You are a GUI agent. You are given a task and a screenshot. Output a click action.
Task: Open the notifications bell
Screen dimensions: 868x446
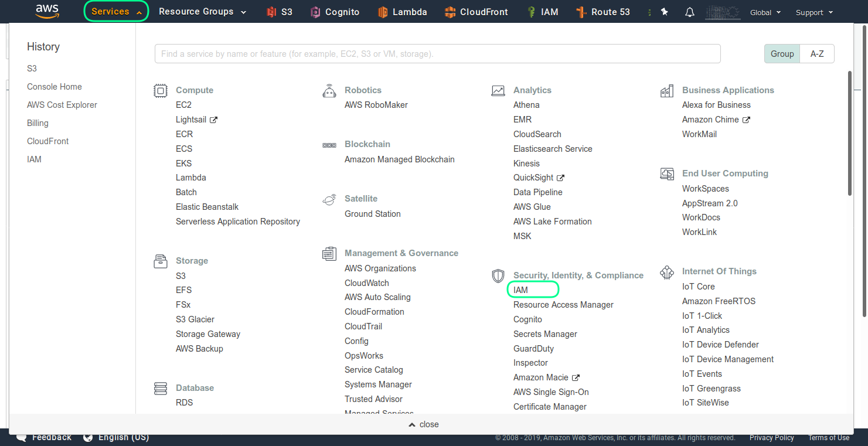tap(690, 12)
